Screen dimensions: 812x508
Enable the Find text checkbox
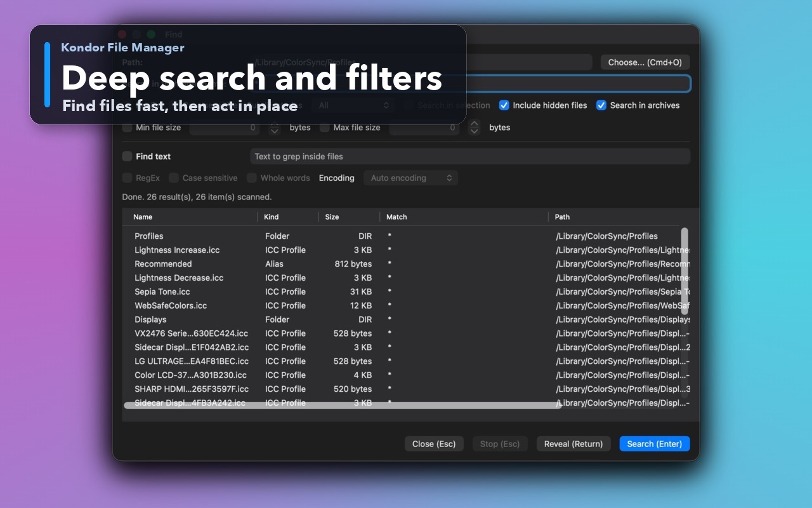tap(128, 156)
